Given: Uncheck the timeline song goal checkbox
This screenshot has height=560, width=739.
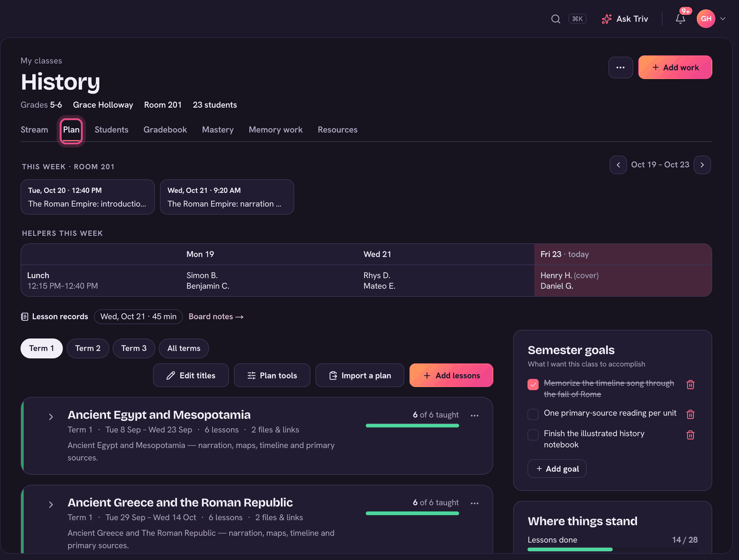Looking at the screenshot, I should pos(533,384).
